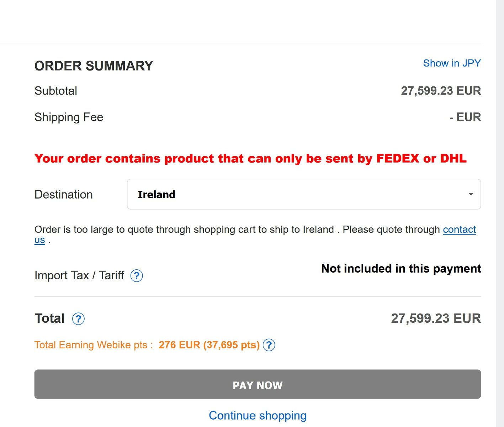
Task: Switch currency with Show in JPY
Action: (x=452, y=63)
